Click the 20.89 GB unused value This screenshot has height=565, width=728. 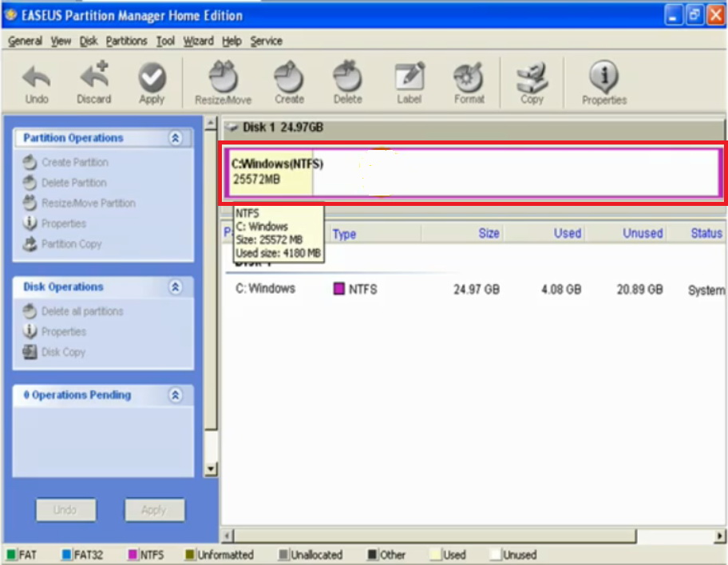click(x=639, y=289)
